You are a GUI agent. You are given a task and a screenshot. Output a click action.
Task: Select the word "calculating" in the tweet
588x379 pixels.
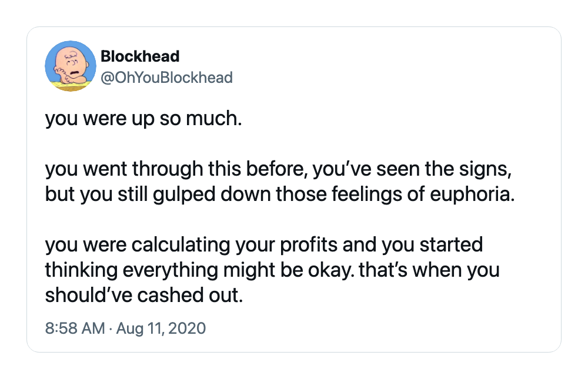[181, 245]
